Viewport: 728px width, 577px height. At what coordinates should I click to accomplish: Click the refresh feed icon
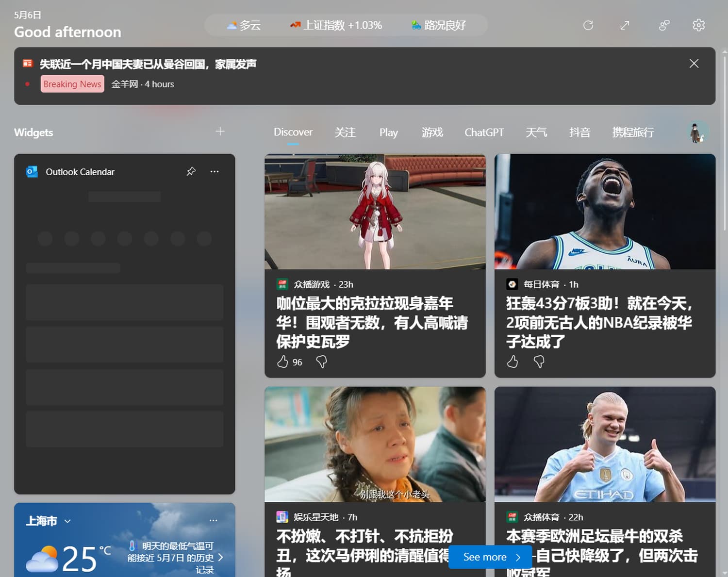pos(588,25)
